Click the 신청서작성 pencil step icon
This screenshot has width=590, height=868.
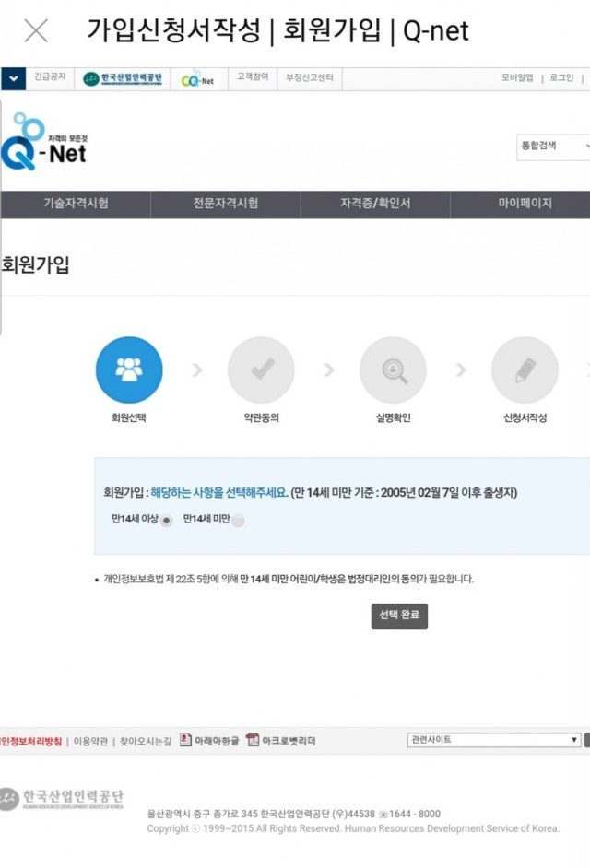click(525, 370)
